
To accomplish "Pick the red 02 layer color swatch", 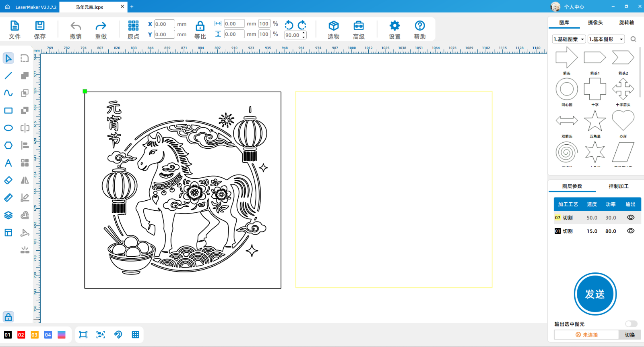I will (21, 335).
